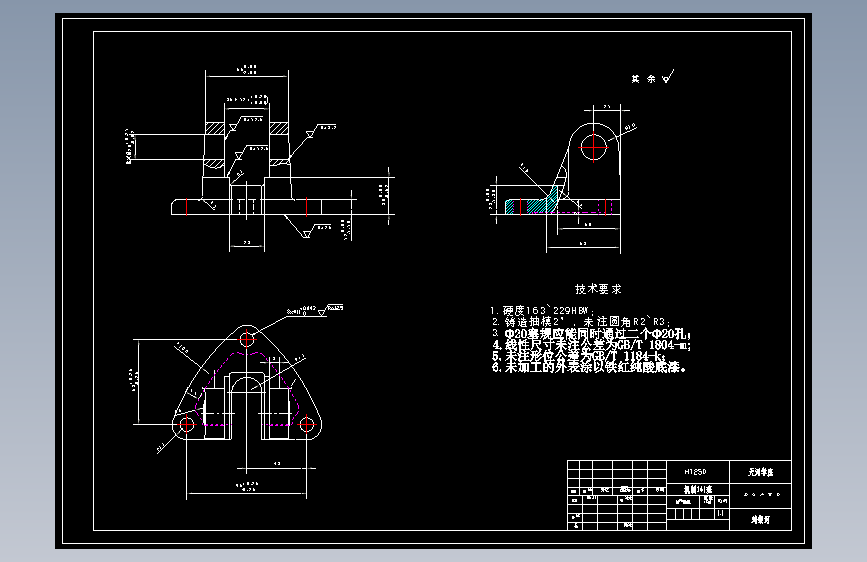
Task: Select the 技术要求 heading text
Action: [598, 289]
